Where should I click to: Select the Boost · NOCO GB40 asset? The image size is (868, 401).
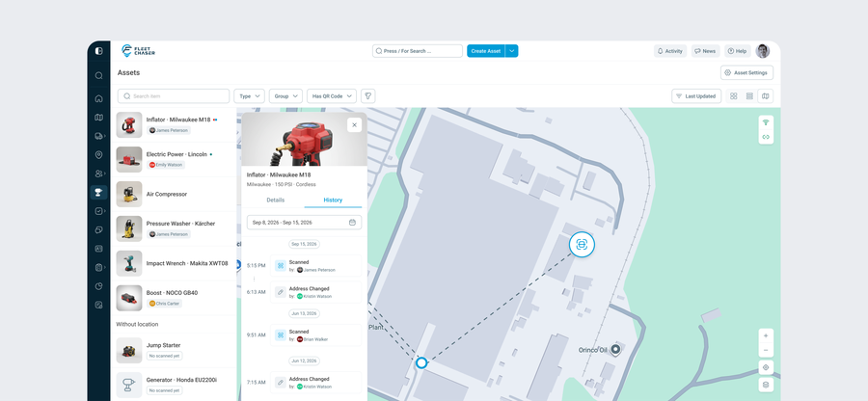point(174,298)
